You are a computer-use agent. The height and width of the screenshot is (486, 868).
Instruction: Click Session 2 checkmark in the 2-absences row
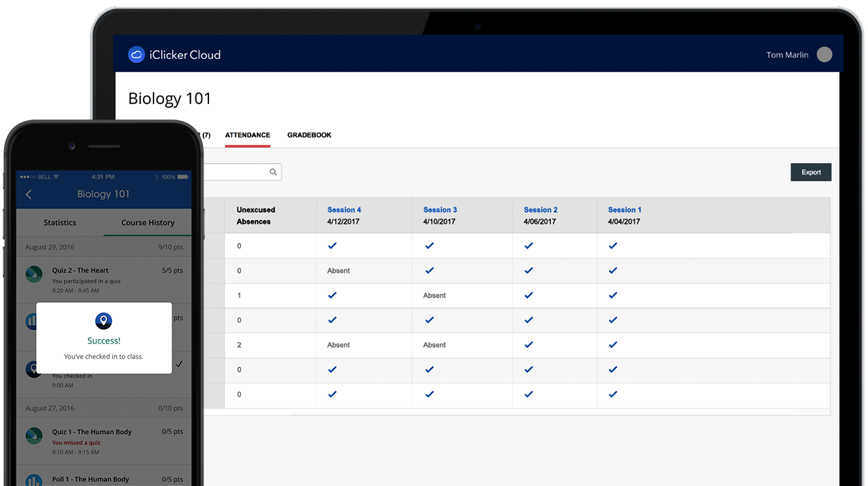[x=528, y=344]
